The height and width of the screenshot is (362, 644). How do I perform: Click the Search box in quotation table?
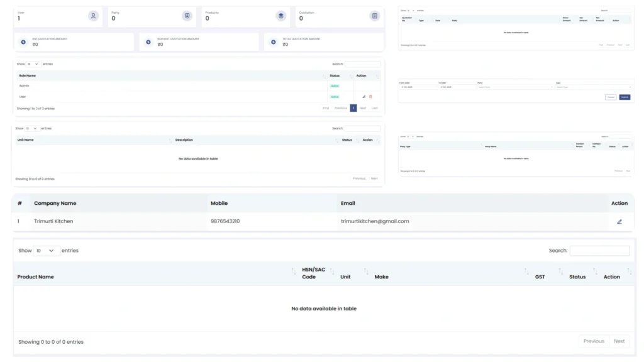[x=620, y=11]
